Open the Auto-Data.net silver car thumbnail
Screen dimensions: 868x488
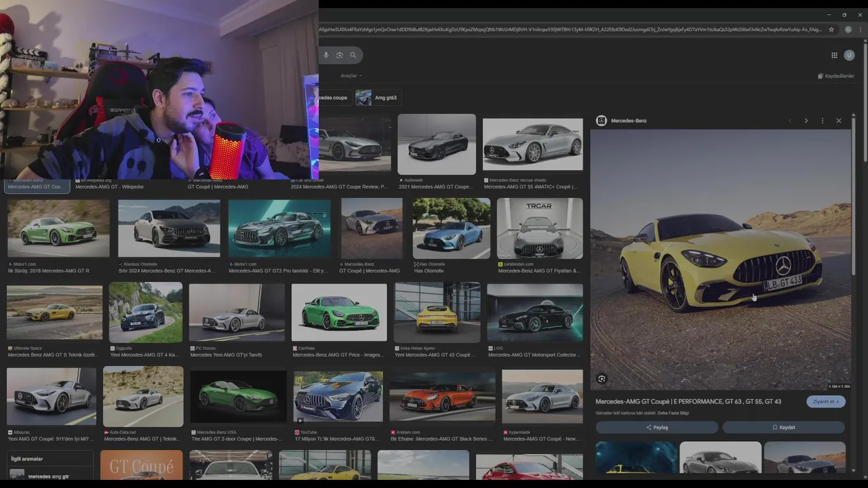(x=143, y=396)
